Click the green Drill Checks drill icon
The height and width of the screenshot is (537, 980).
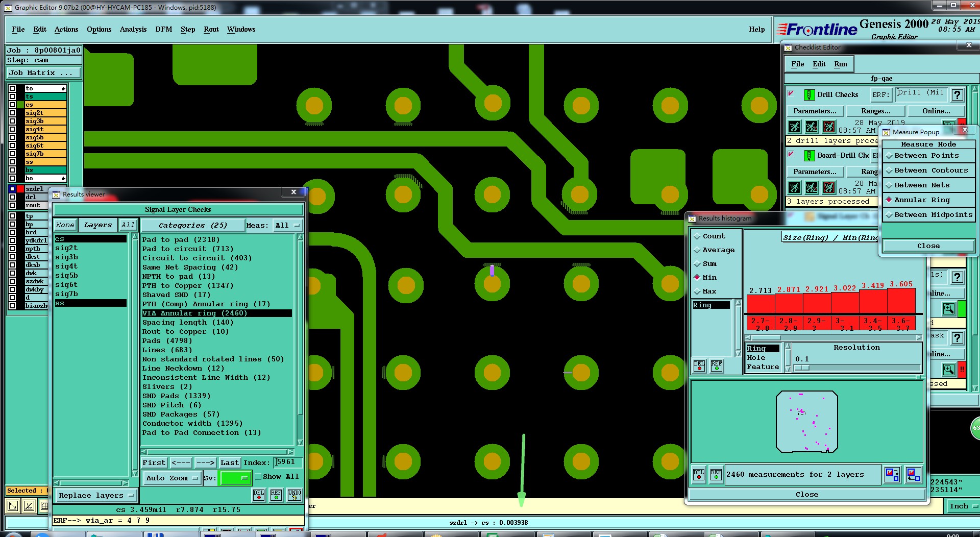pos(809,94)
